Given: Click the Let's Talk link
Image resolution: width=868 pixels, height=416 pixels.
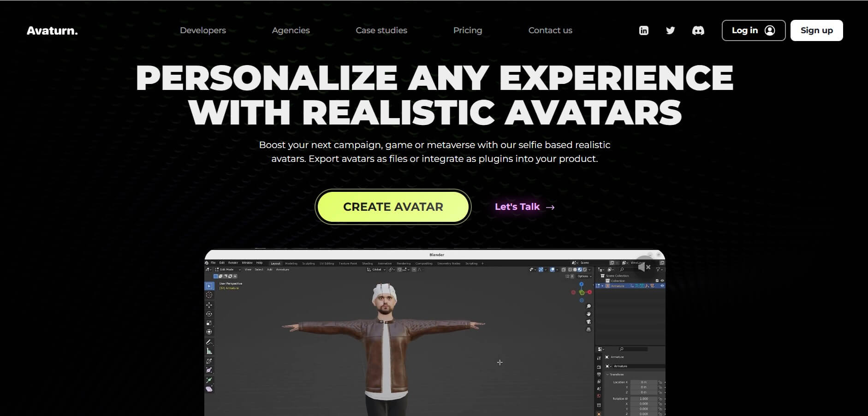Looking at the screenshot, I should pos(525,207).
